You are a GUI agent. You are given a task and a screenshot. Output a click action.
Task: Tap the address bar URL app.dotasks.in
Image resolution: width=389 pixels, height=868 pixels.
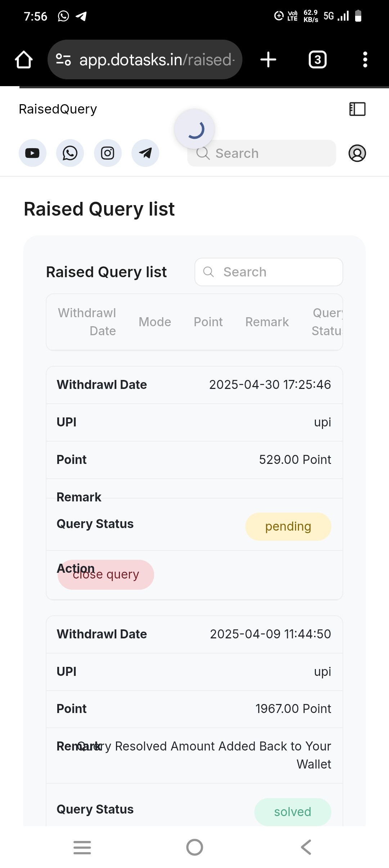(x=145, y=59)
